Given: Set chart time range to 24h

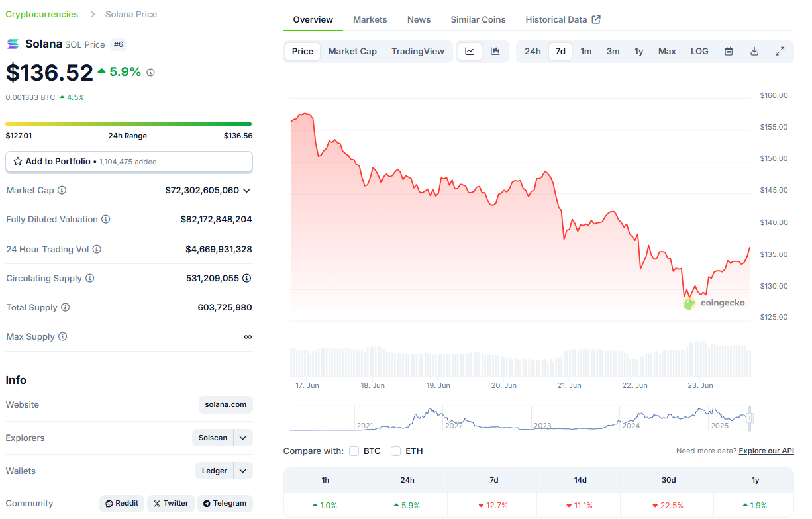Looking at the screenshot, I should [x=533, y=52].
